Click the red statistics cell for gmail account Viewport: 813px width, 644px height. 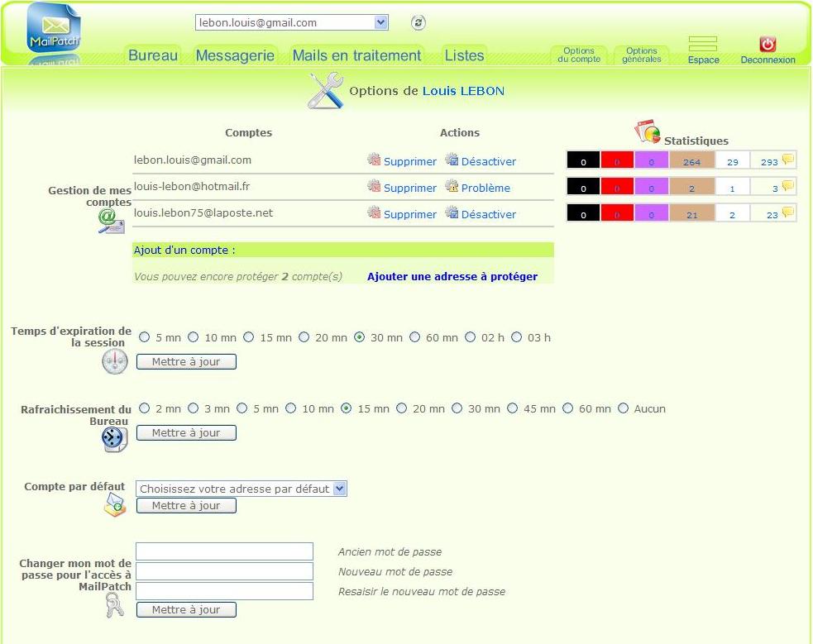click(x=617, y=161)
